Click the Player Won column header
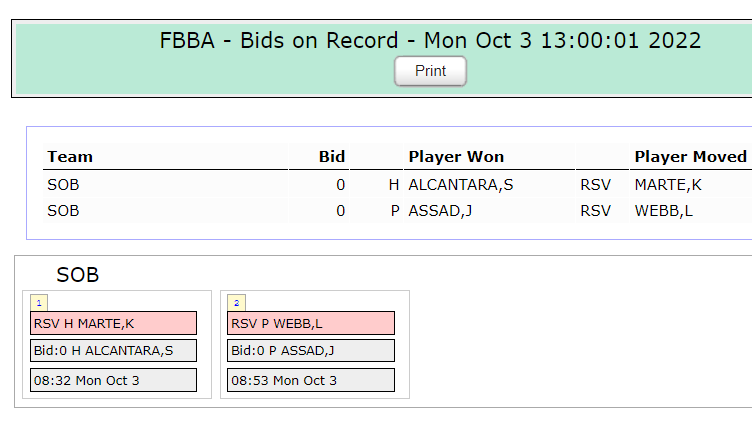This screenshot has height=435, width=752. coord(456,157)
